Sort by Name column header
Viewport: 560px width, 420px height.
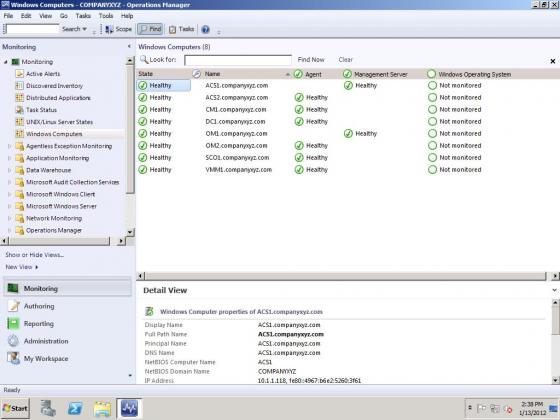pyautogui.click(x=246, y=74)
